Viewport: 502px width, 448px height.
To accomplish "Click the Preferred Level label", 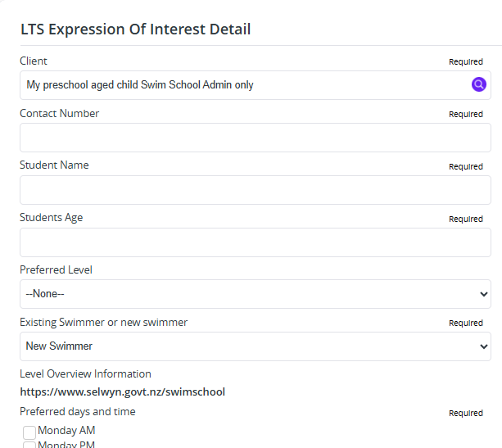I will click(56, 269).
